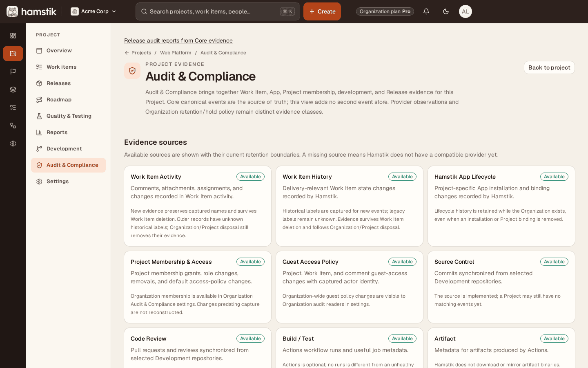
Task: Click the Build / Test card title
Action: pos(298,339)
